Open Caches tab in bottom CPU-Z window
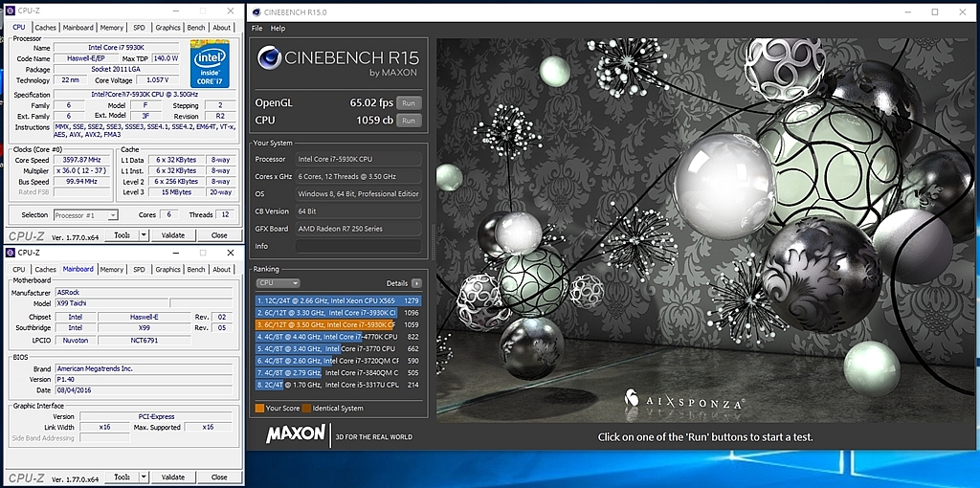 point(45,269)
